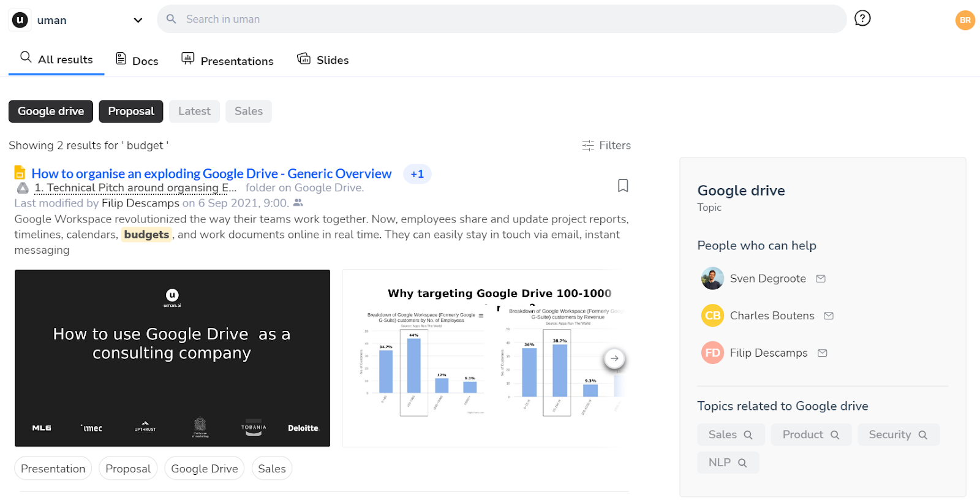Screen dimensions: 980x500
Task: Click Filip Descamps in last modified line
Action: click(140, 203)
